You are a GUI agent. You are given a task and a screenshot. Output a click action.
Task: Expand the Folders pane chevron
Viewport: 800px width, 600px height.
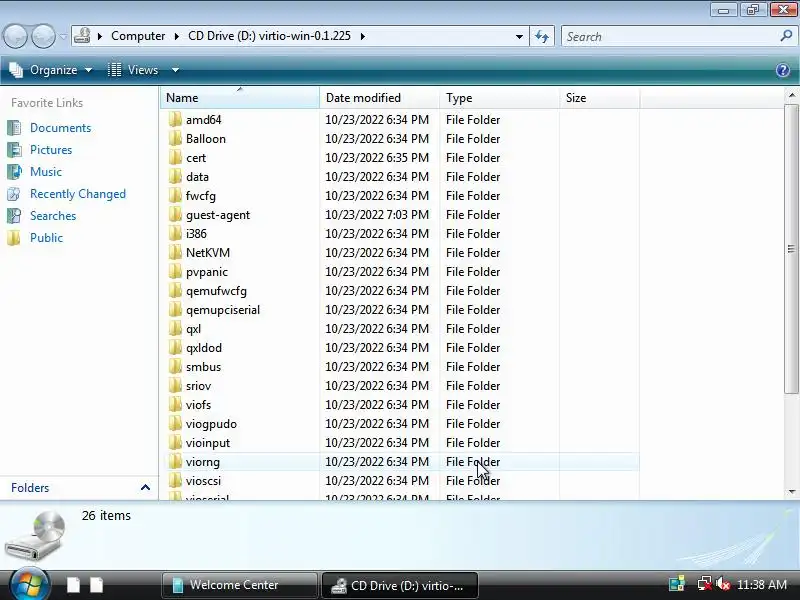coord(145,488)
